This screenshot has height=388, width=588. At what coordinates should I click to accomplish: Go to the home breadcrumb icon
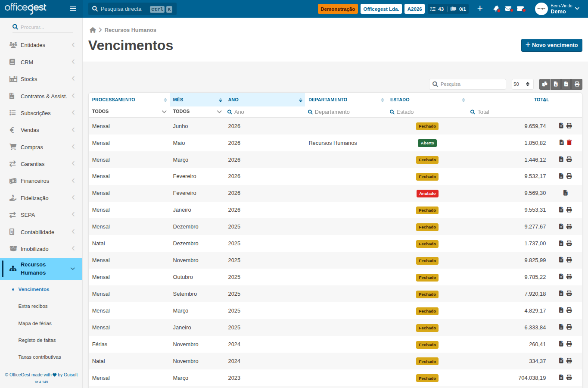coord(93,30)
